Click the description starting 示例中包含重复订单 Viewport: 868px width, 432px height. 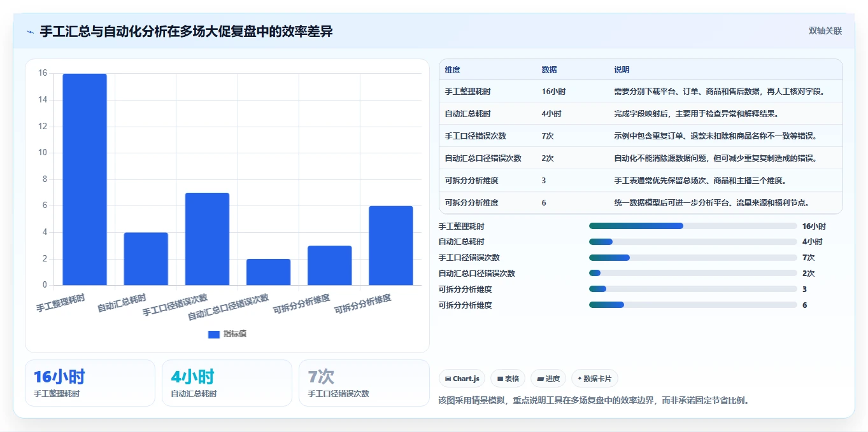point(715,136)
